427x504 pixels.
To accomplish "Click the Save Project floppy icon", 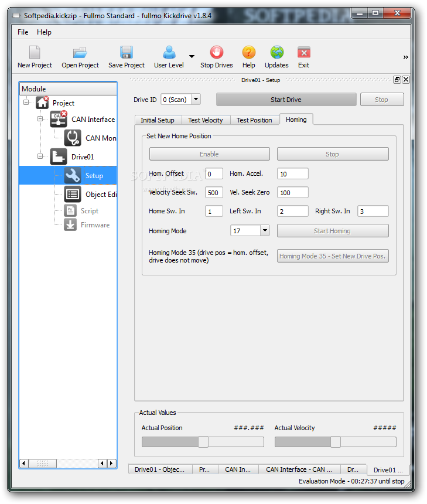I will pyautogui.click(x=127, y=52).
